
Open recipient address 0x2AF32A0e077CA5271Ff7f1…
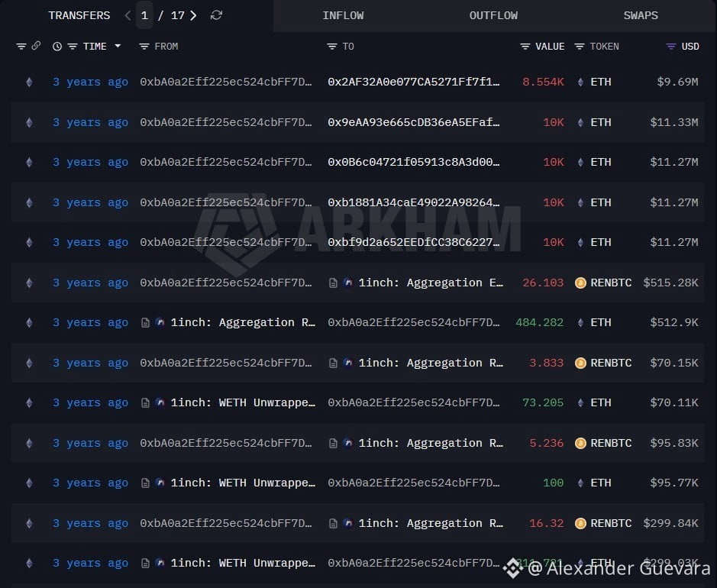point(413,82)
